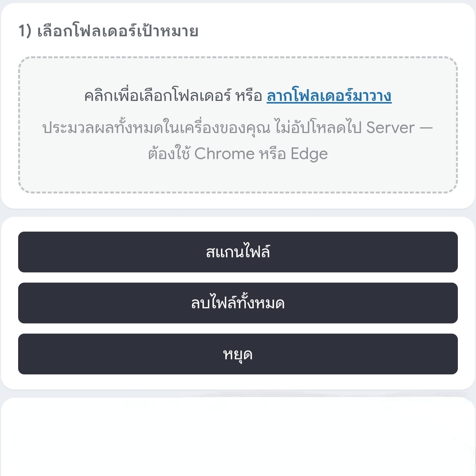Click the หยุด button
The image size is (476, 476).
(x=238, y=354)
